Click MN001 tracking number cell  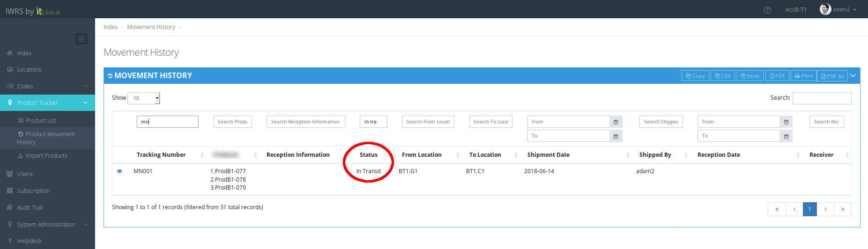coord(143,171)
